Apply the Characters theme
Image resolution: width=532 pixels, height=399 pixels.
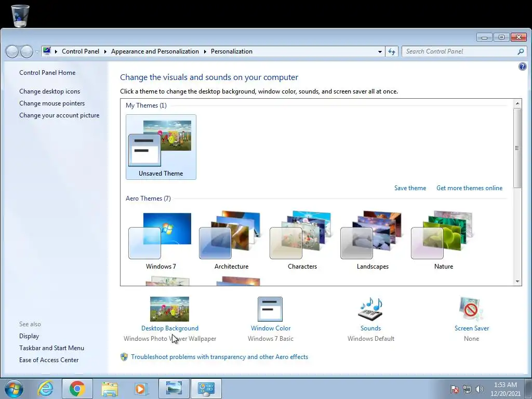pos(302,241)
